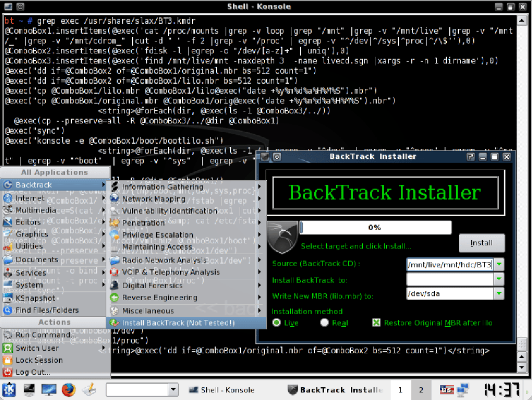Select the Real installation method
Image resolution: width=532 pixels, height=400 pixels.
click(325, 323)
